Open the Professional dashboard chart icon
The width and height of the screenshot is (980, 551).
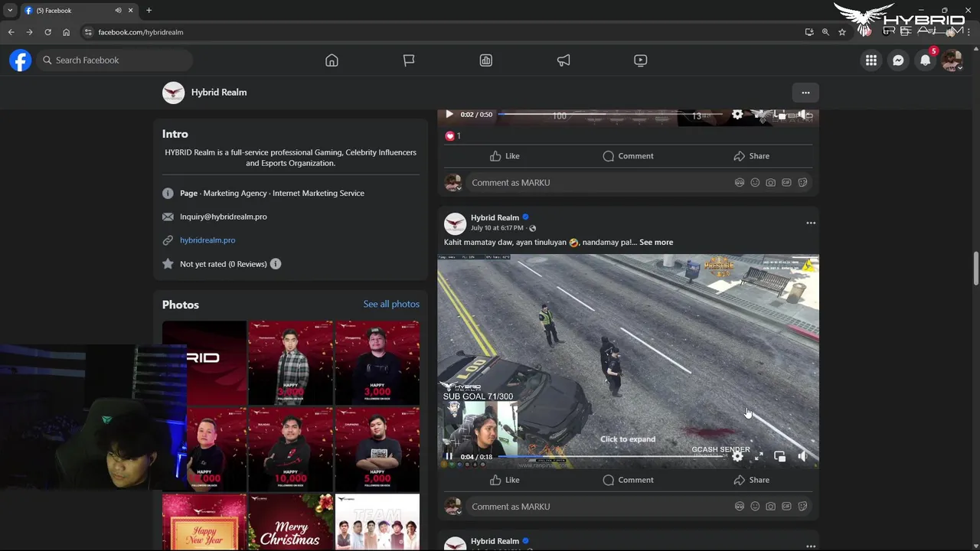coord(486,60)
